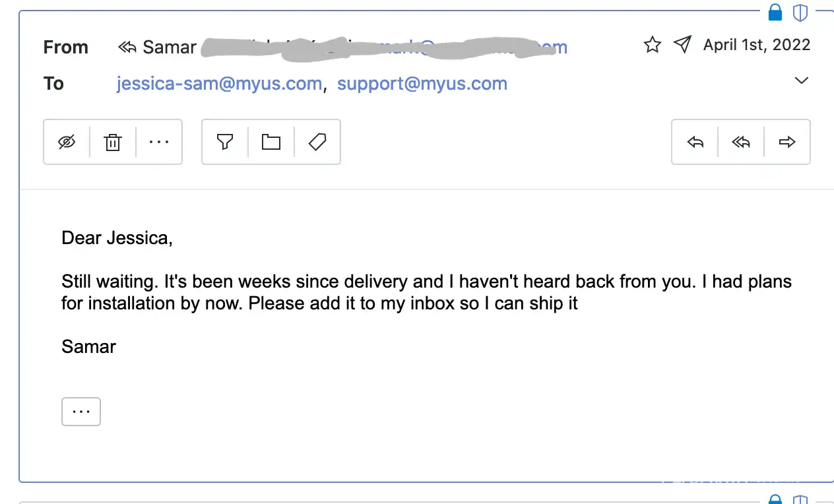The width and height of the screenshot is (834, 504).
Task: Click the lock encryption icon
Action: pyautogui.click(x=775, y=12)
